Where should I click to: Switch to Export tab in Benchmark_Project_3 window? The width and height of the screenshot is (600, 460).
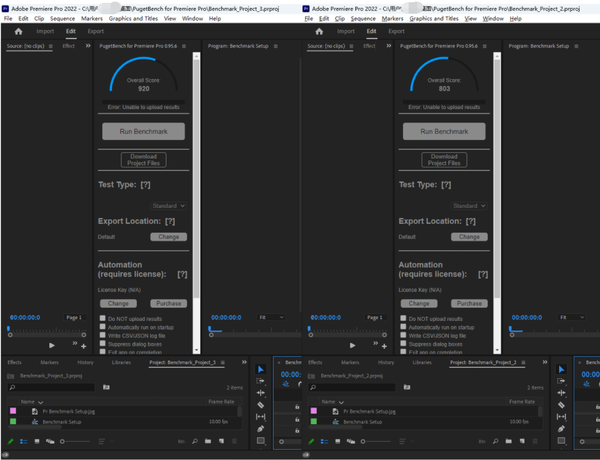[x=96, y=31]
